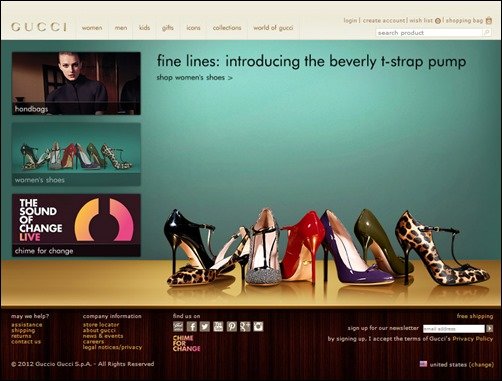Image resolution: width=502 pixels, height=381 pixels.
Task: Open the Instagram icon in footer
Action: (x=258, y=326)
